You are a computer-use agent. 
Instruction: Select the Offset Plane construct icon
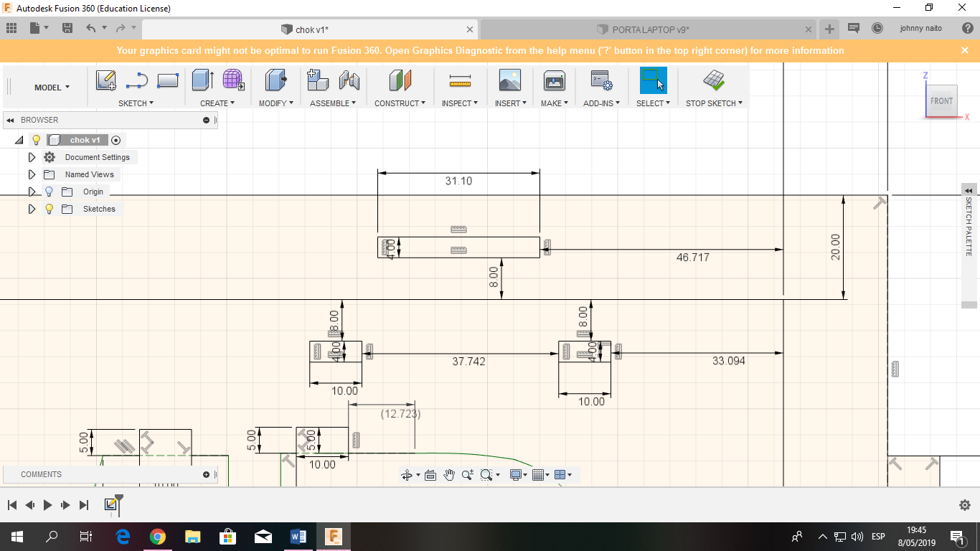click(400, 80)
